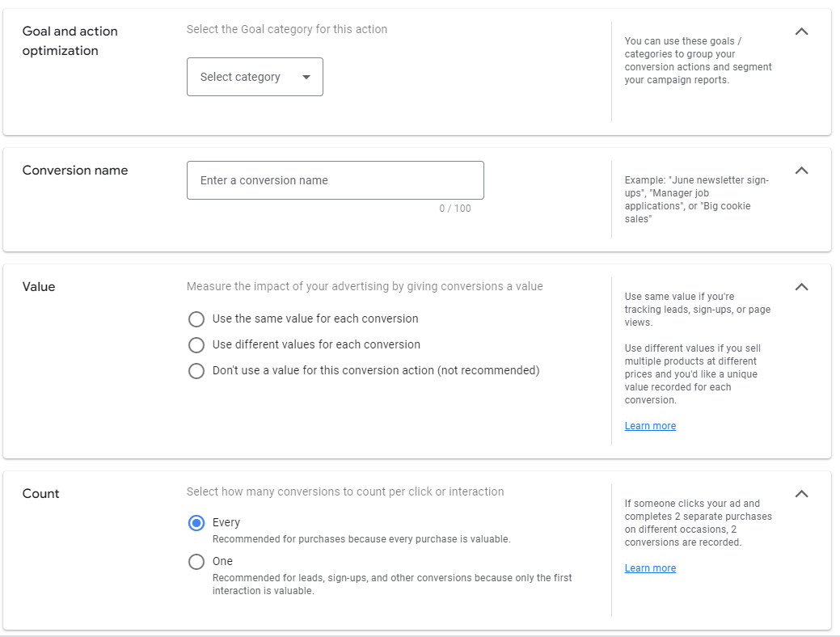Click the Goal and action optimization heading
This screenshot has height=637, width=840.
70,40
